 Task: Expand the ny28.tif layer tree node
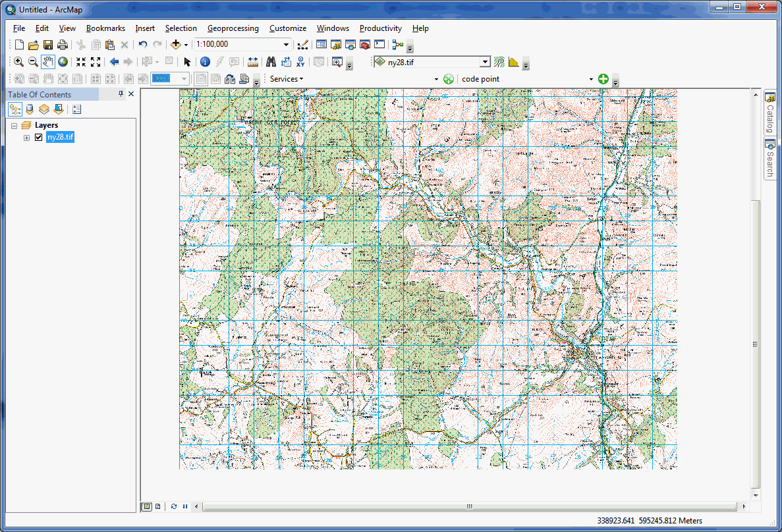[x=26, y=138]
